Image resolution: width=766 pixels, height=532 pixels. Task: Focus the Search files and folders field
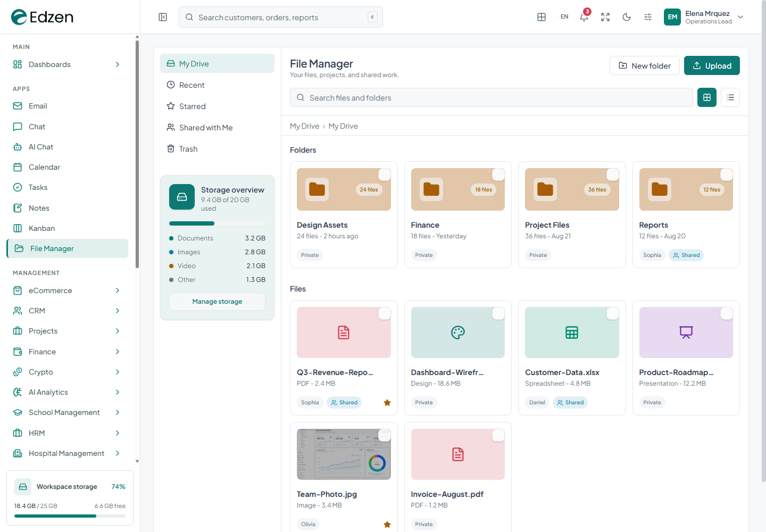pyautogui.click(x=492, y=97)
